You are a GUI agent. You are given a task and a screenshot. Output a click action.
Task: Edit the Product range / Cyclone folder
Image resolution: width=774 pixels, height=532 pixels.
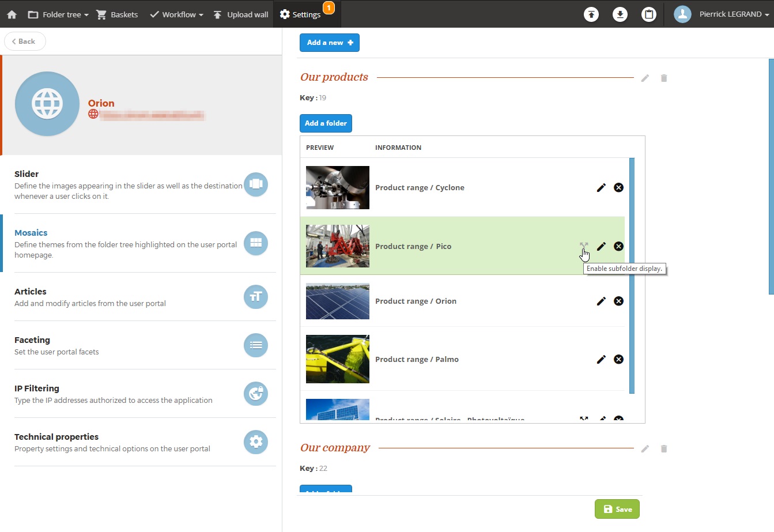pyautogui.click(x=601, y=187)
